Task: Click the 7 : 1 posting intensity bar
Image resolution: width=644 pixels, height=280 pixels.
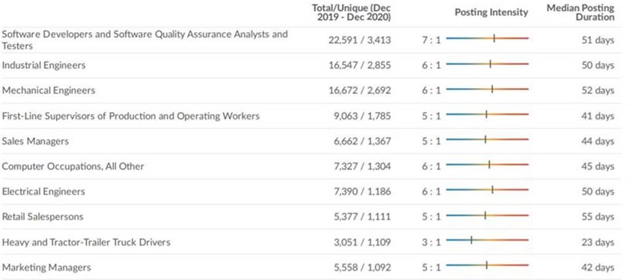Action: point(487,38)
